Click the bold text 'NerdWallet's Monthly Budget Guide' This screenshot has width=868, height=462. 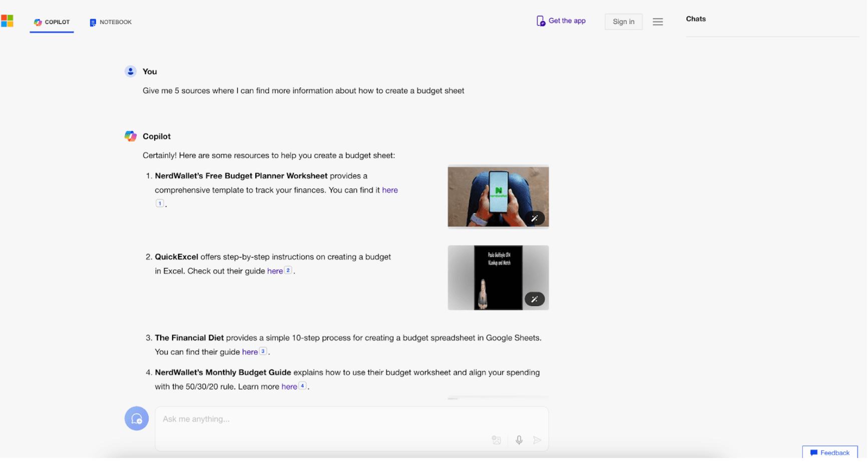223,372
